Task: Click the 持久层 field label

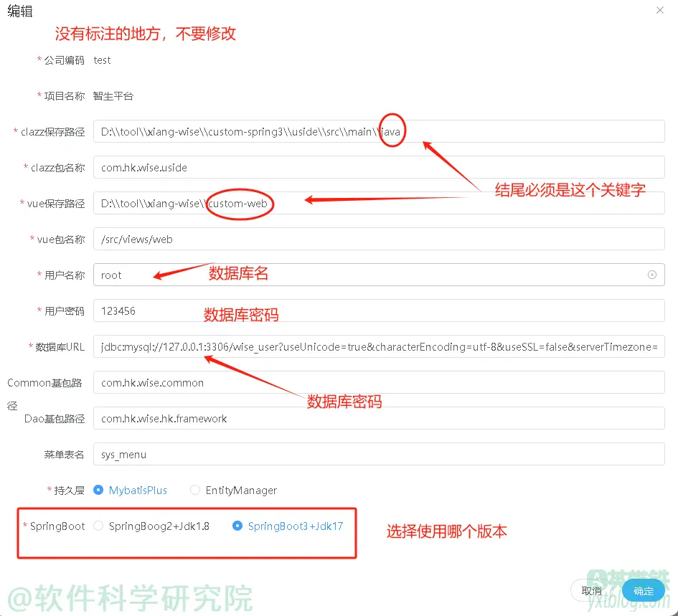Action: [x=69, y=491]
